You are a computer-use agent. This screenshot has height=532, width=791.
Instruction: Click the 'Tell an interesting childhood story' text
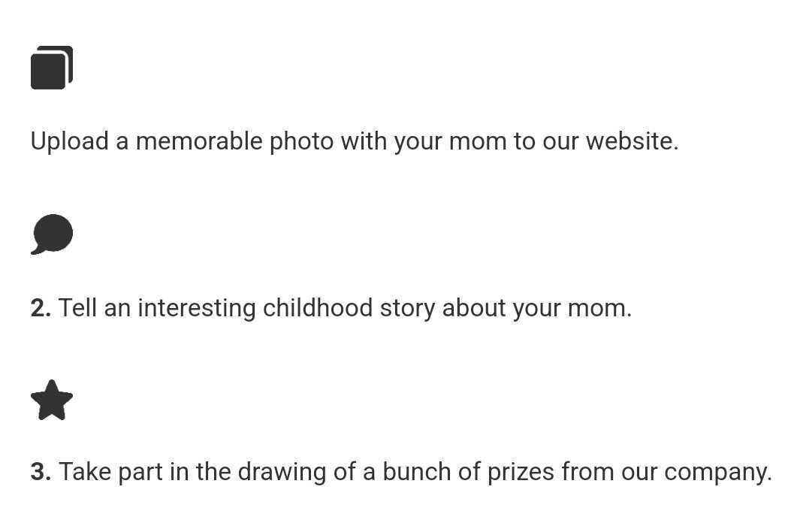click(345, 308)
